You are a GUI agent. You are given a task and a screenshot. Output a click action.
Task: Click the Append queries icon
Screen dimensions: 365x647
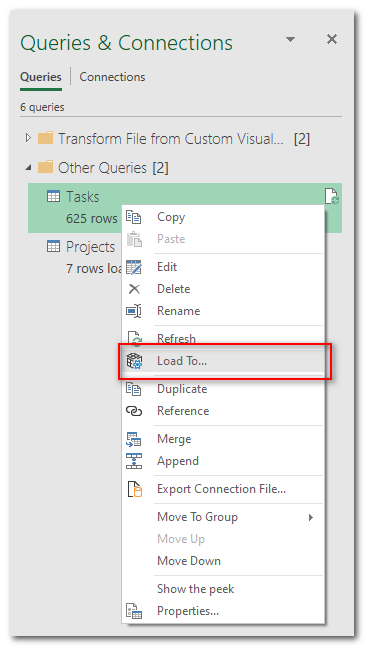134,461
